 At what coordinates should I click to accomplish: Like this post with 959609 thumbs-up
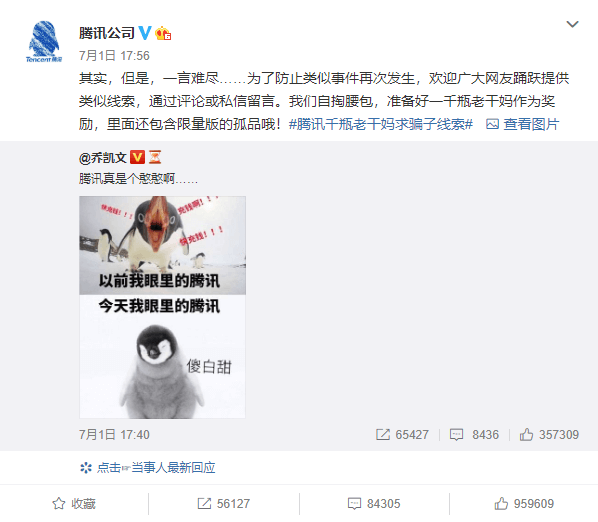(x=524, y=504)
